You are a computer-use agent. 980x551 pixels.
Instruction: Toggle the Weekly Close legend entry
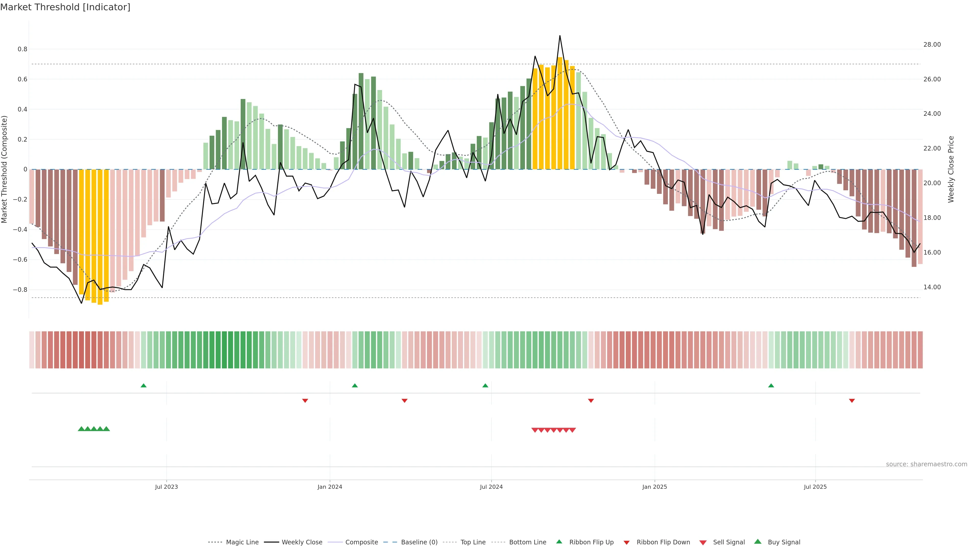click(x=302, y=542)
